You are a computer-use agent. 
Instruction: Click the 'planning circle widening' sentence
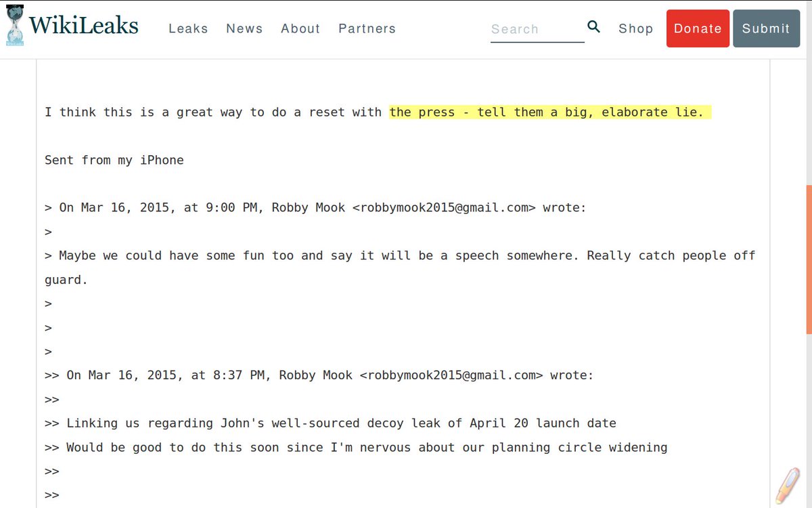pyautogui.click(x=356, y=448)
